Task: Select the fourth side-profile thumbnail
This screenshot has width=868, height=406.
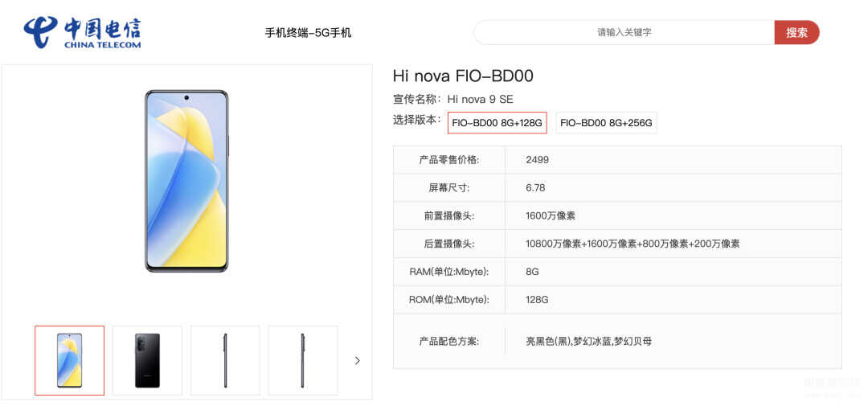Action: (x=303, y=361)
